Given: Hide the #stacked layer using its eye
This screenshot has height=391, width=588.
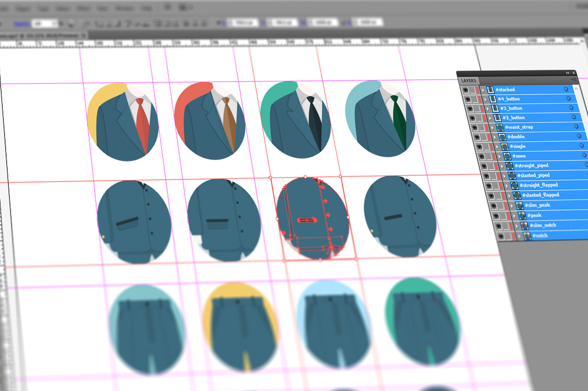Looking at the screenshot, I should [467, 90].
